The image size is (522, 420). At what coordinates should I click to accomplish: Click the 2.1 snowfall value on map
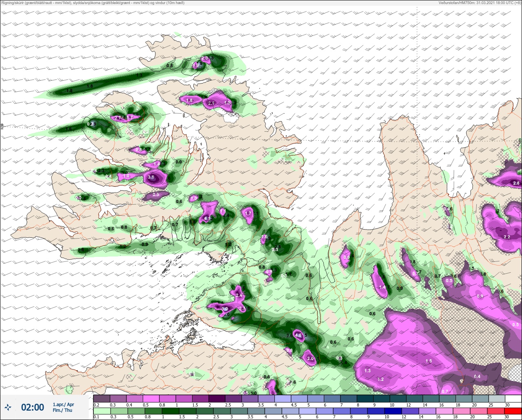[x=211, y=104]
